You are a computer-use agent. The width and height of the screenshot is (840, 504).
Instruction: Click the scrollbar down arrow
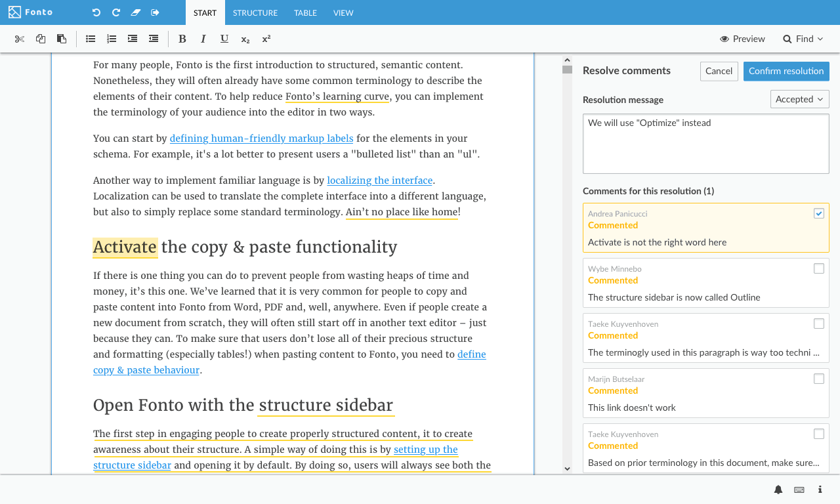pos(567,469)
